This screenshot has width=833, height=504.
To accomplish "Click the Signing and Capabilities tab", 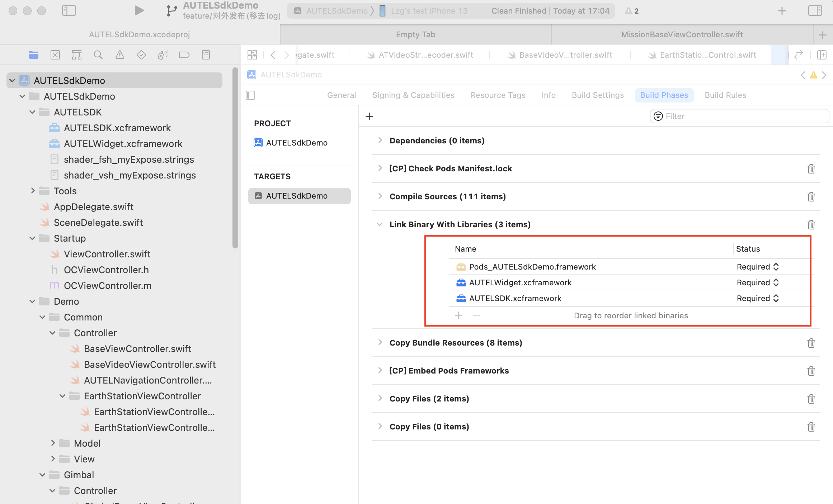I will click(414, 95).
